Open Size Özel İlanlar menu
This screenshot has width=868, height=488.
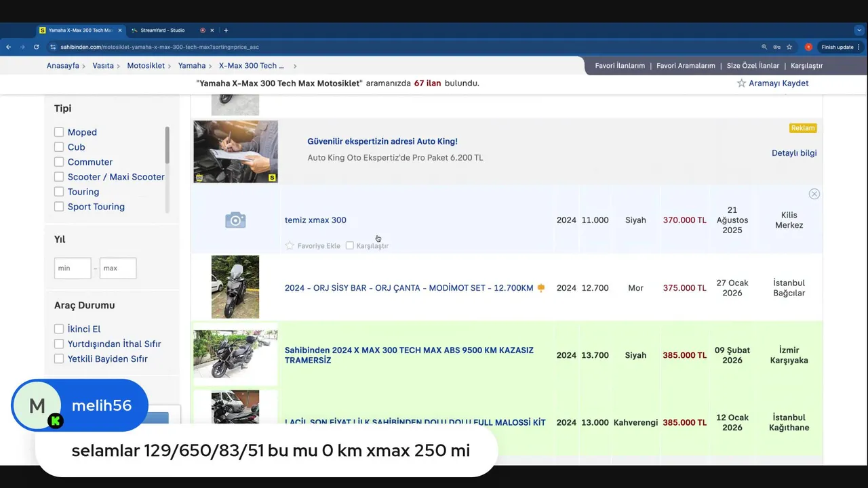[753, 66]
